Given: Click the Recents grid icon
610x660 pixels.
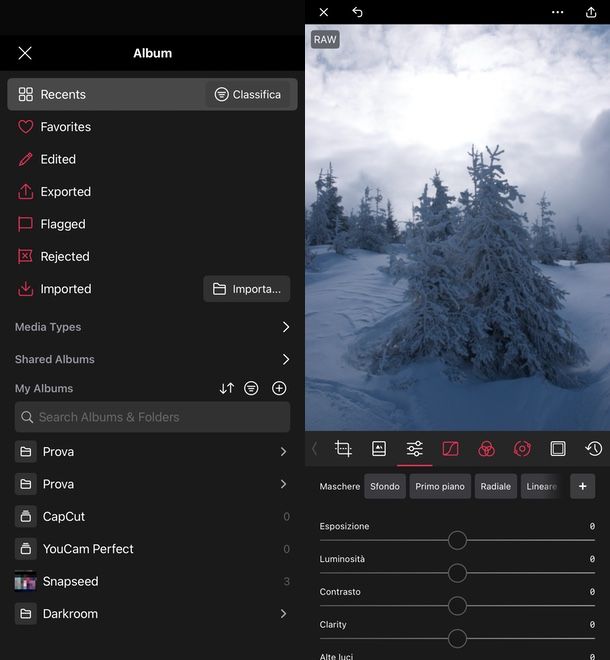Looking at the screenshot, I should (x=26, y=94).
